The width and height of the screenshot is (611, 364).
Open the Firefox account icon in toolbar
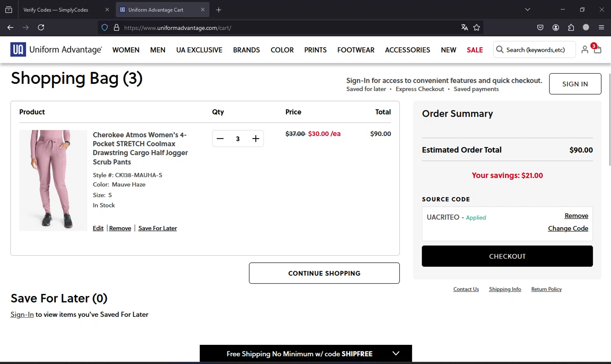tap(556, 28)
